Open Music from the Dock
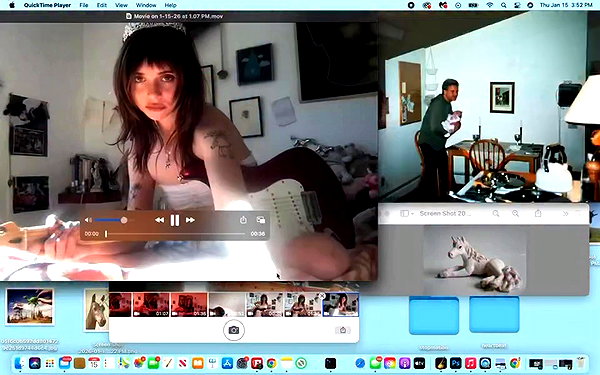Screen dimensions: 600x375 click(x=470, y=363)
